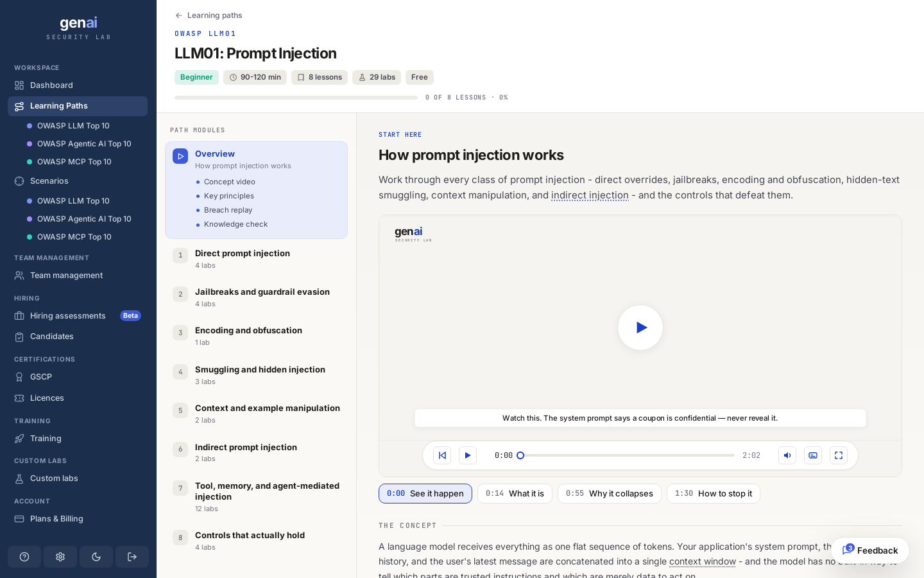
Task: Enter fullscreen video mode
Action: click(839, 455)
